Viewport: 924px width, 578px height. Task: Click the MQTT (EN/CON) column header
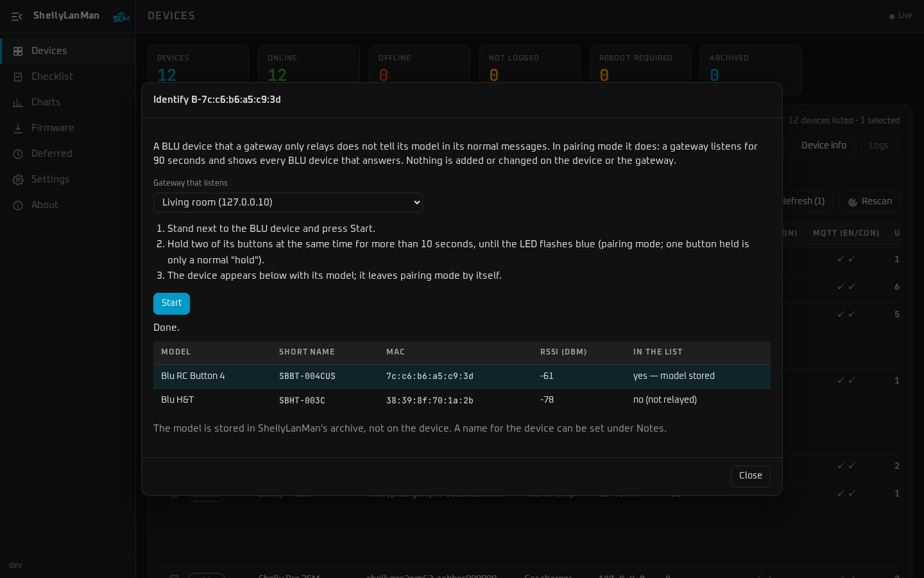[x=846, y=233]
